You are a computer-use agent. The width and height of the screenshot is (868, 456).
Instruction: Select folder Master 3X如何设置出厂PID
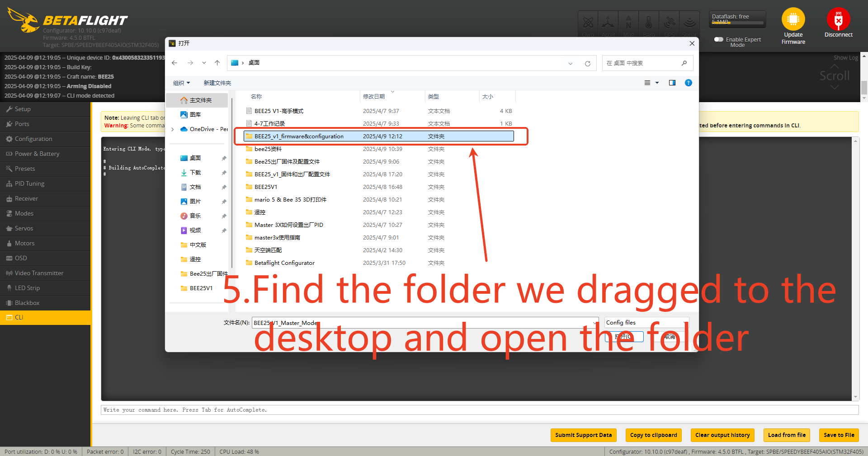(x=379, y=225)
